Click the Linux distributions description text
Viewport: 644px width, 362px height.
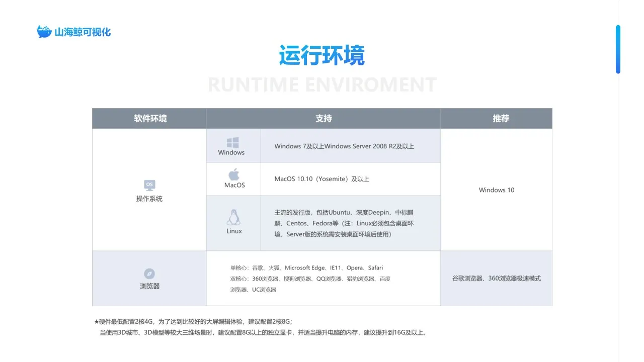[x=344, y=223]
